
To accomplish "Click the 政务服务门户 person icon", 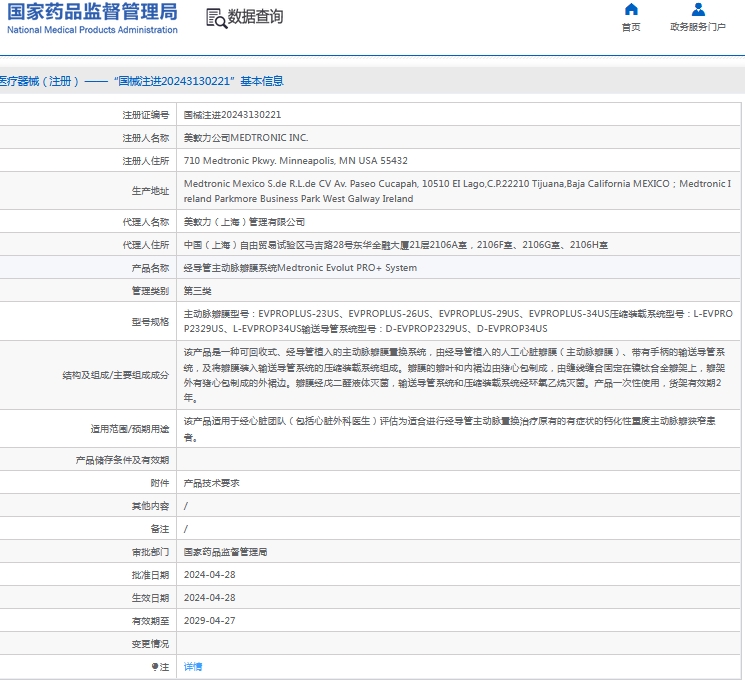I will (x=698, y=10).
